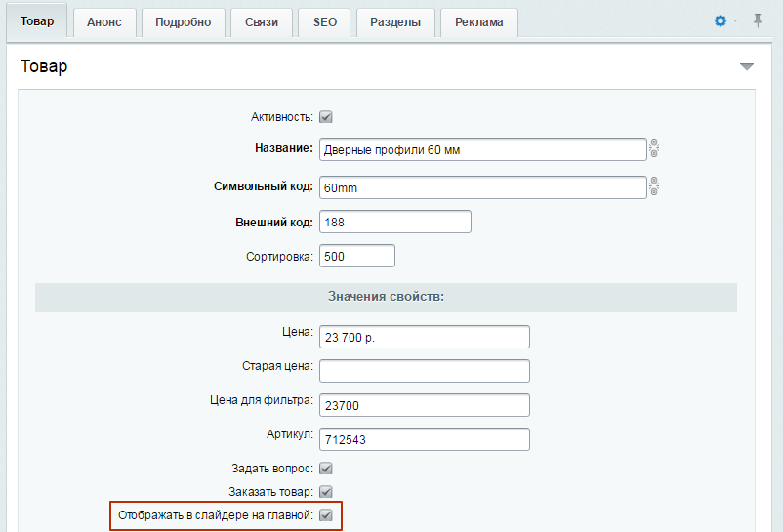Open the gear settings icon
Viewport: 783px width, 532px height.
(721, 20)
